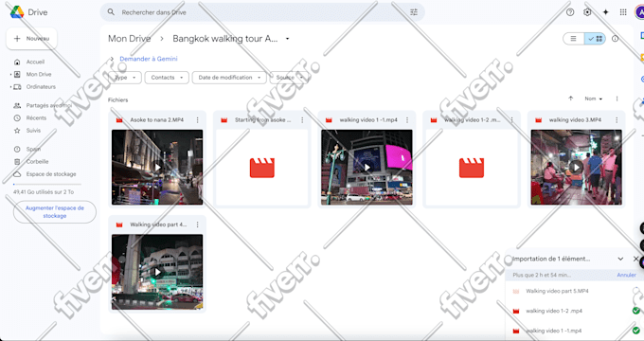Close the upload importation panel
Screen dimensions: 644x341
point(635,259)
